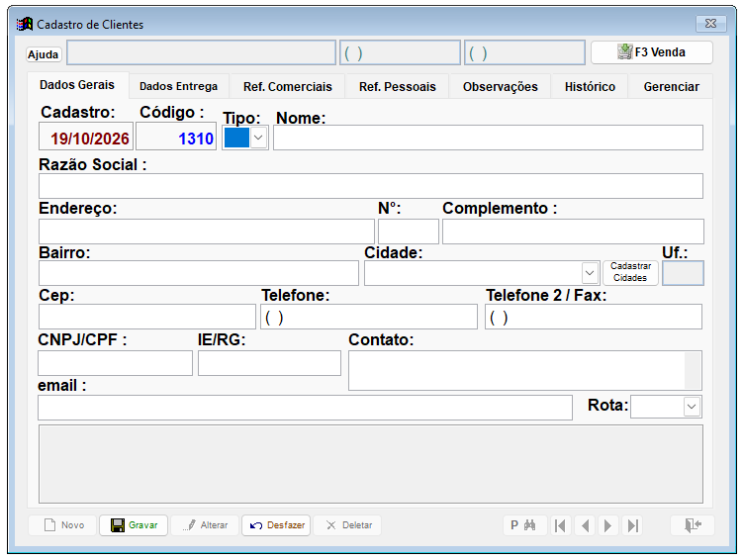This screenshot has width=743, height=560.
Task: Click the wide gray name box beside Ajuda
Action: (201, 52)
